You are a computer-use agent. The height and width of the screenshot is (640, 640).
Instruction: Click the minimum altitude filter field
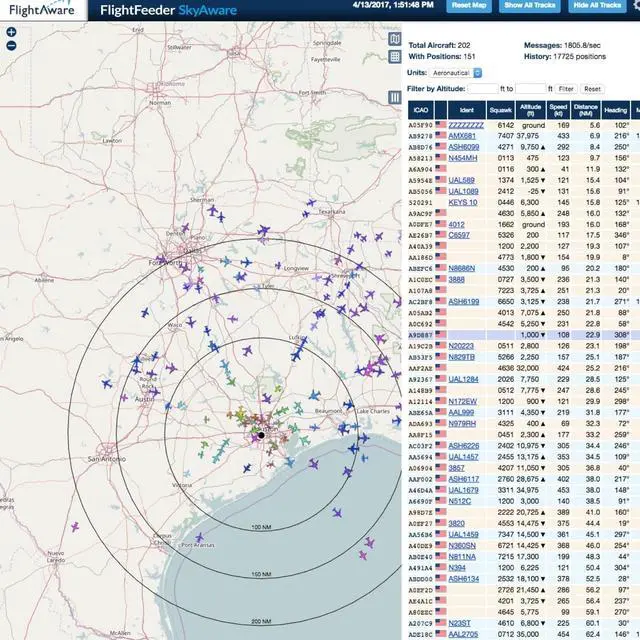[x=482, y=89]
